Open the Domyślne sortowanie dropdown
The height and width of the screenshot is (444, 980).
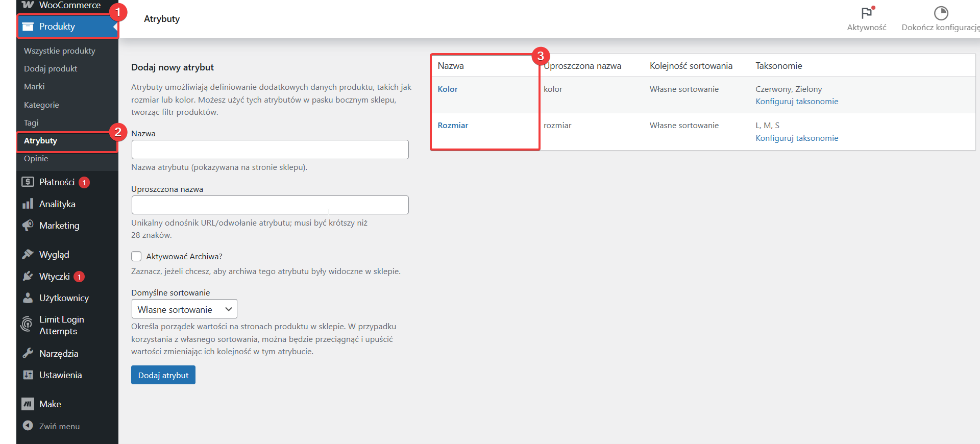(x=184, y=309)
